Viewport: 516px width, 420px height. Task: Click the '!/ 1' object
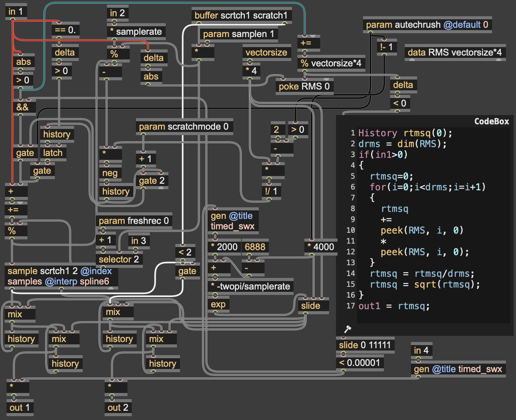[x=272, y=191]
